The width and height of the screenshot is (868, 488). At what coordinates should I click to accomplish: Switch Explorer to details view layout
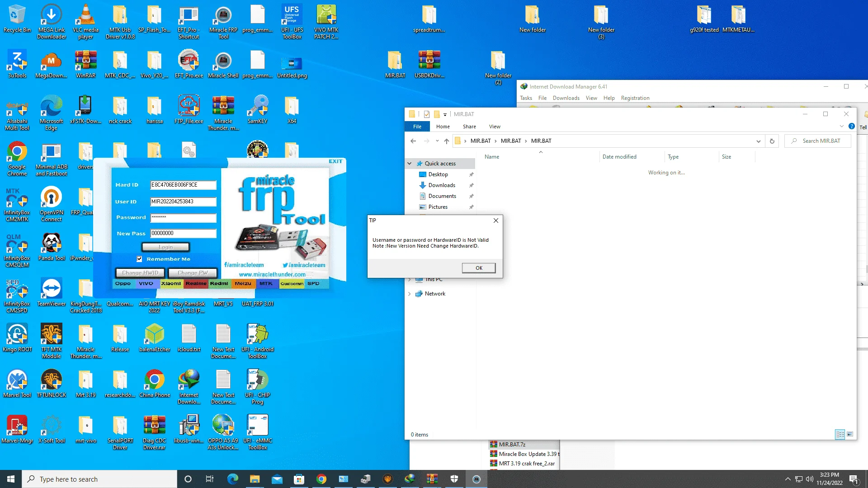(x=840, y=434)
